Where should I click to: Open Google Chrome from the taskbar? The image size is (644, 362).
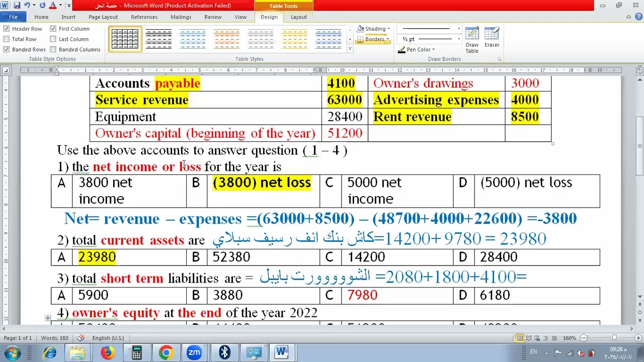(166, 353)
